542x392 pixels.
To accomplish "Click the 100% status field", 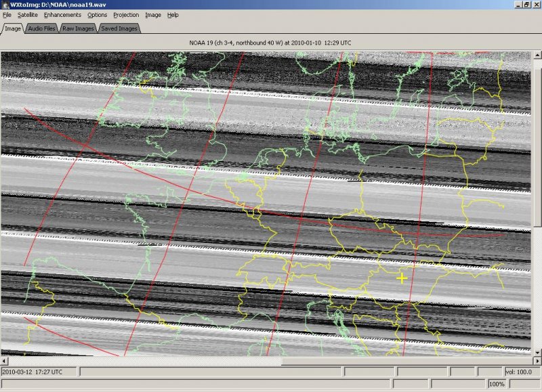I will tap(497, 384).
